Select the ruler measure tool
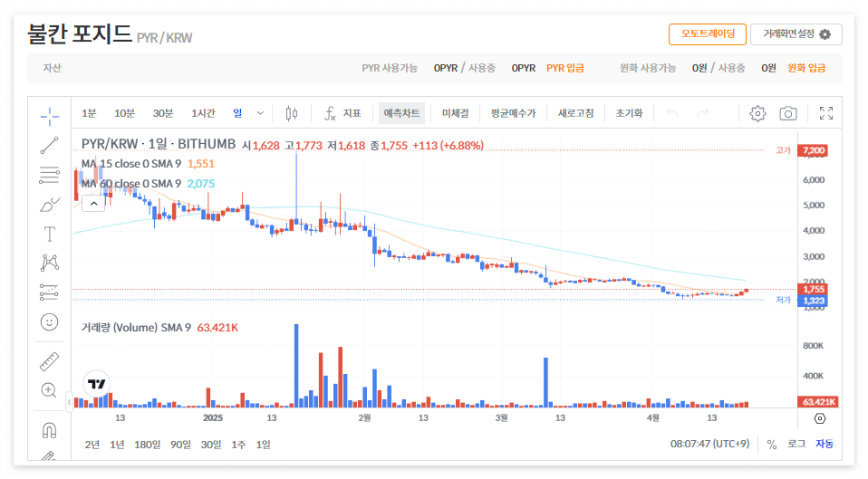The height and width of the screenshot is (479, 868). pyautogui.click(x=49, y=361)
